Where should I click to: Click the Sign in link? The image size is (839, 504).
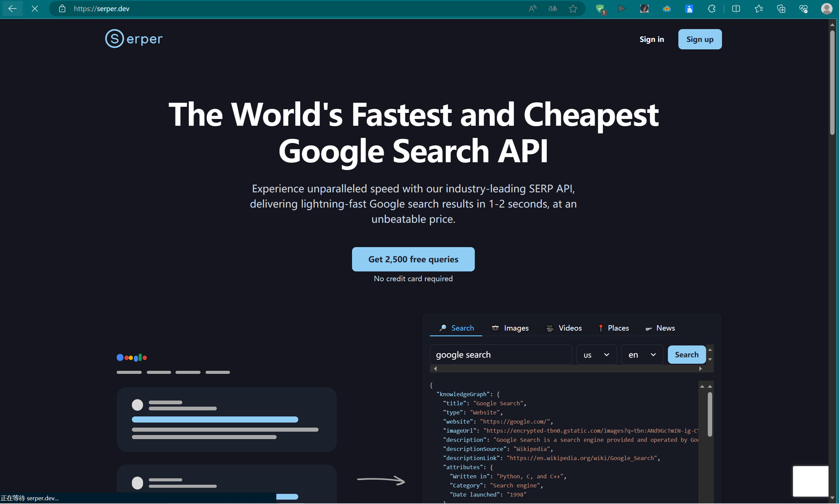(652, 39)
